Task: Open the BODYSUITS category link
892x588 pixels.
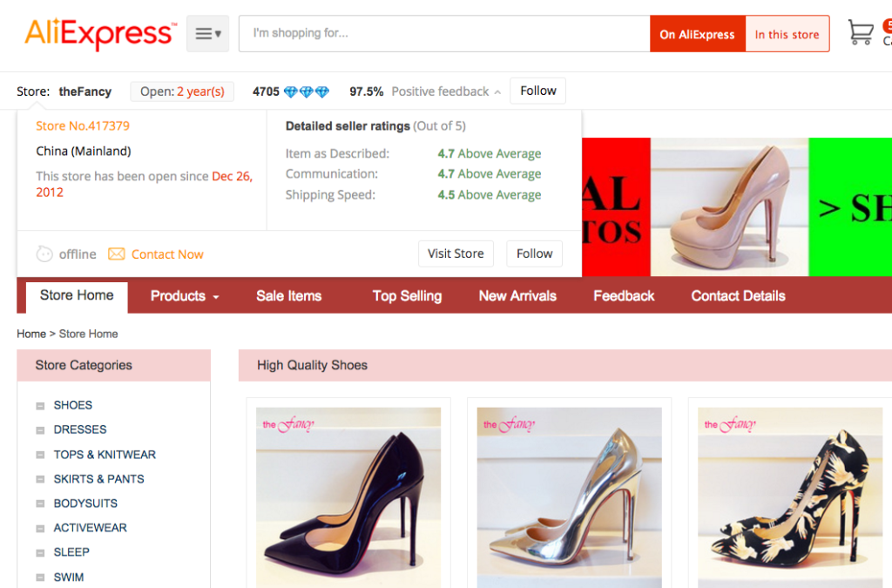Action: coord(85,504)
